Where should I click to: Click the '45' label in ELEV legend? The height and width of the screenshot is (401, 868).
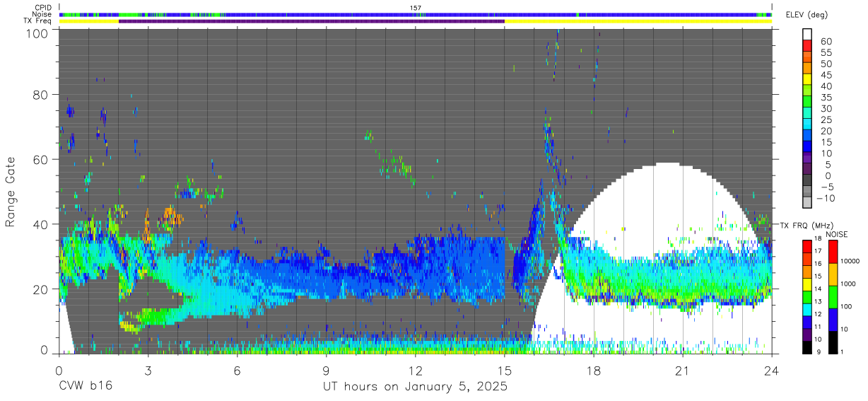pos(826,74)
